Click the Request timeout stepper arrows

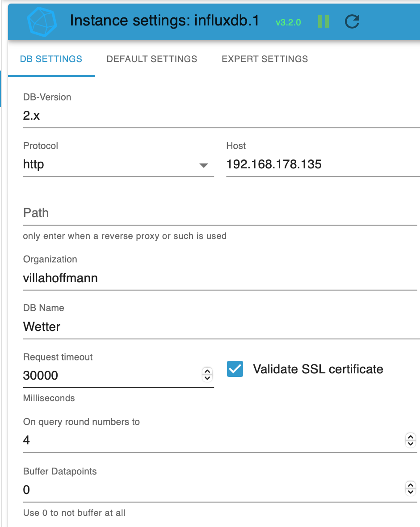click(207, 375)
